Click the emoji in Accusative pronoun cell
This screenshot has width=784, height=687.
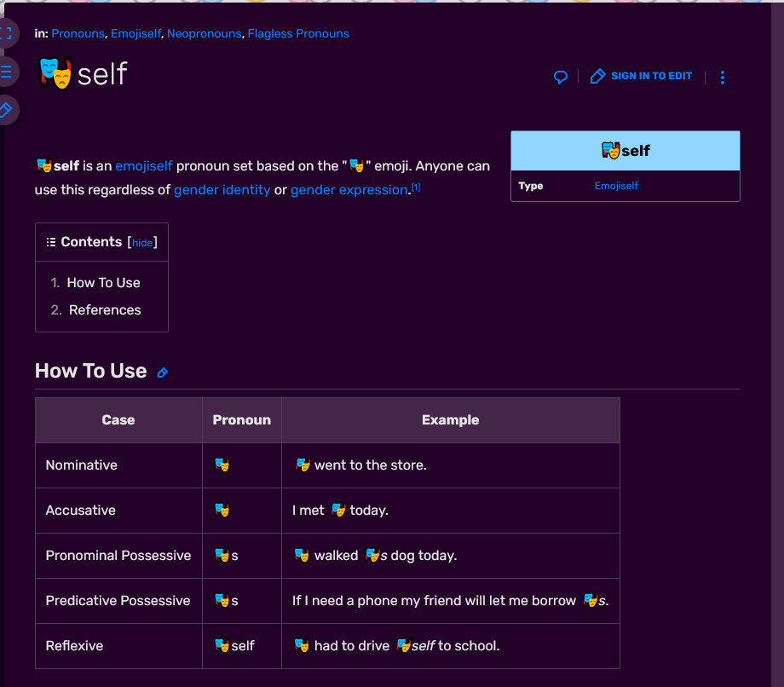tap(222, 510)
